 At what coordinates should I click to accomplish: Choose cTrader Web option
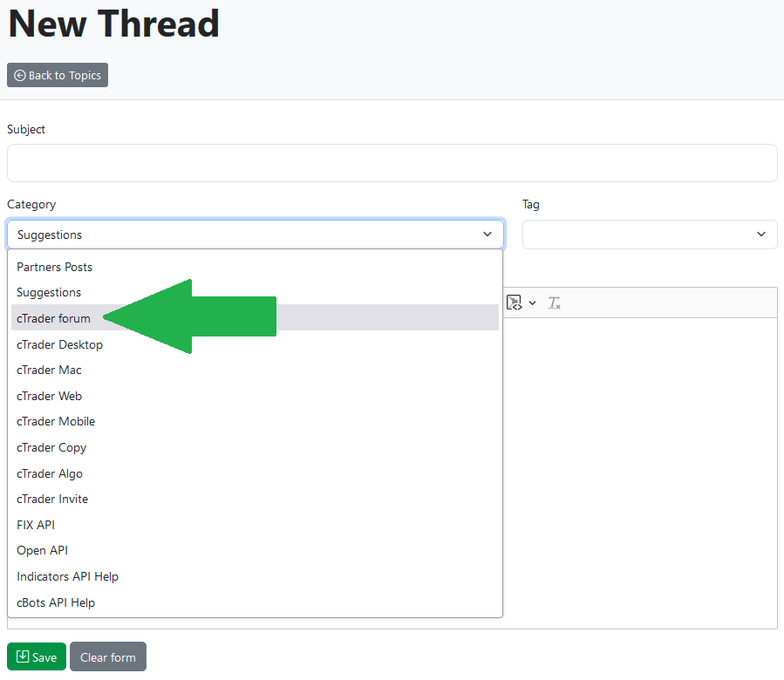(255, 396)
